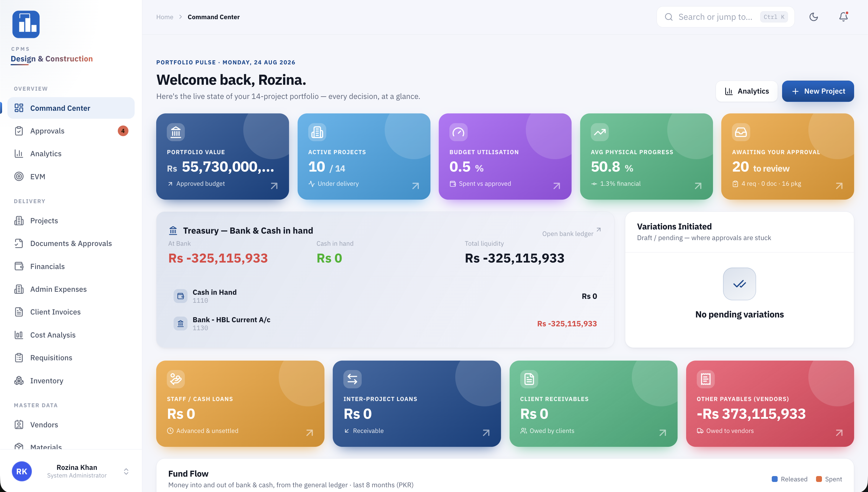Click the No pending variations checkmark icon

[739, 284]
